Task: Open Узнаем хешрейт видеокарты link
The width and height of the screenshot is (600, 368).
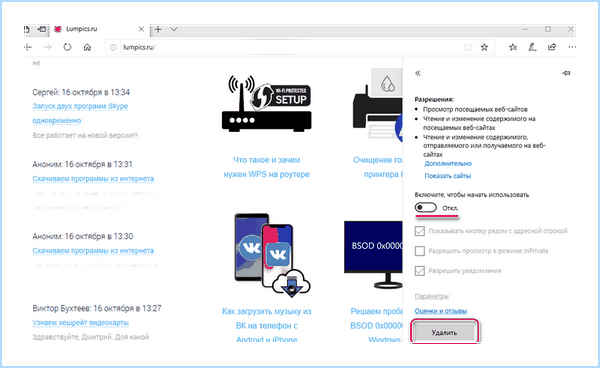Action: [x=80, y=322]
